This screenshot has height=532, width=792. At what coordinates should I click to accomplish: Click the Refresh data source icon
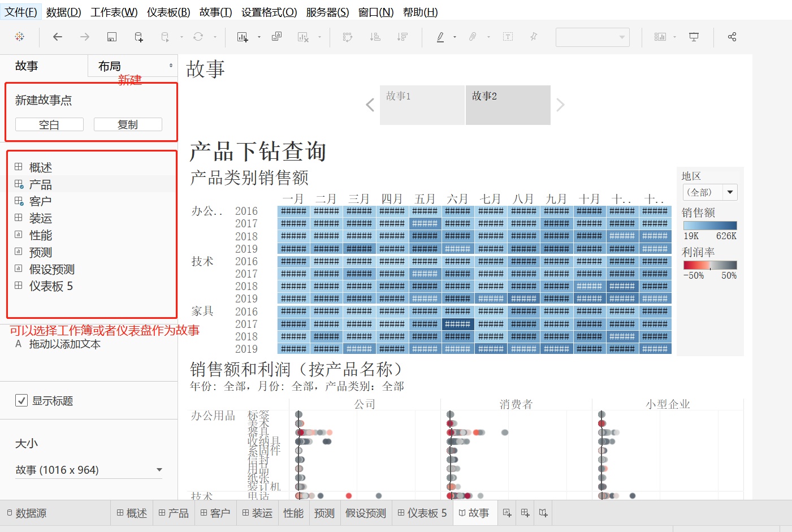coord(198,37)
